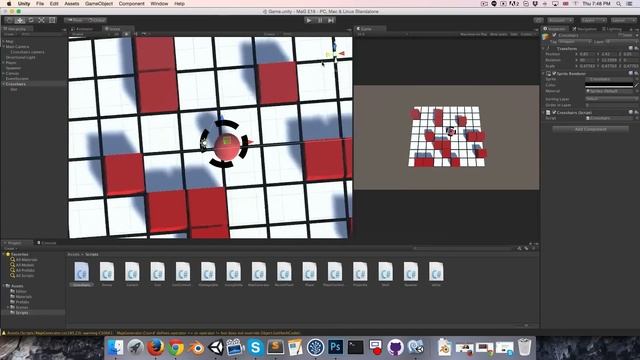The height and width of the screenshot is (360, 640).
Task: Switch to the Console tab
Action: (47, 243)
